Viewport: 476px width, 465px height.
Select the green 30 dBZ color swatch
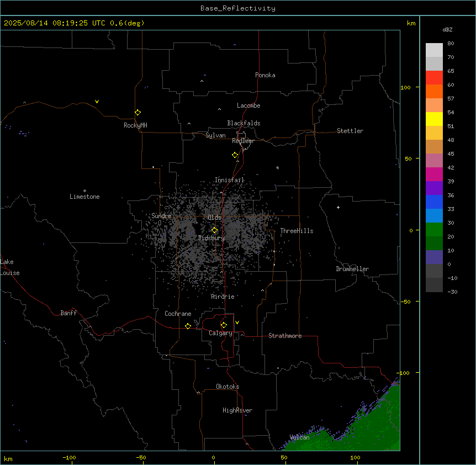click(x=434, y=230)
